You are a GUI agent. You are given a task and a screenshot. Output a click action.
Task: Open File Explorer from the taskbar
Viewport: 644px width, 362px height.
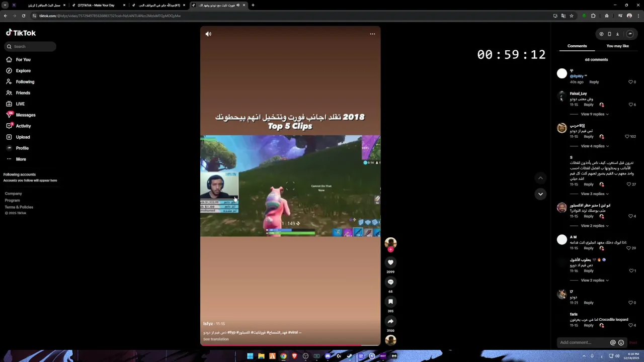[x=261, y=356]
